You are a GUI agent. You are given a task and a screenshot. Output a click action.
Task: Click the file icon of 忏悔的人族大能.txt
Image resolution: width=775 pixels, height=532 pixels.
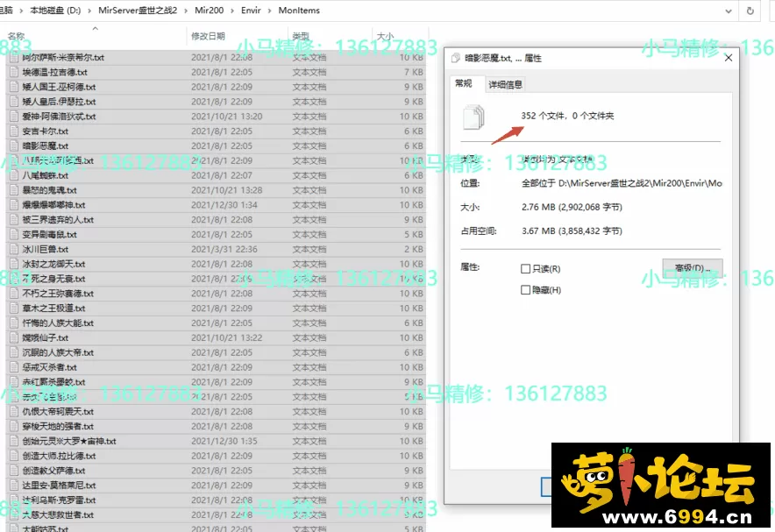click(14, 323)
